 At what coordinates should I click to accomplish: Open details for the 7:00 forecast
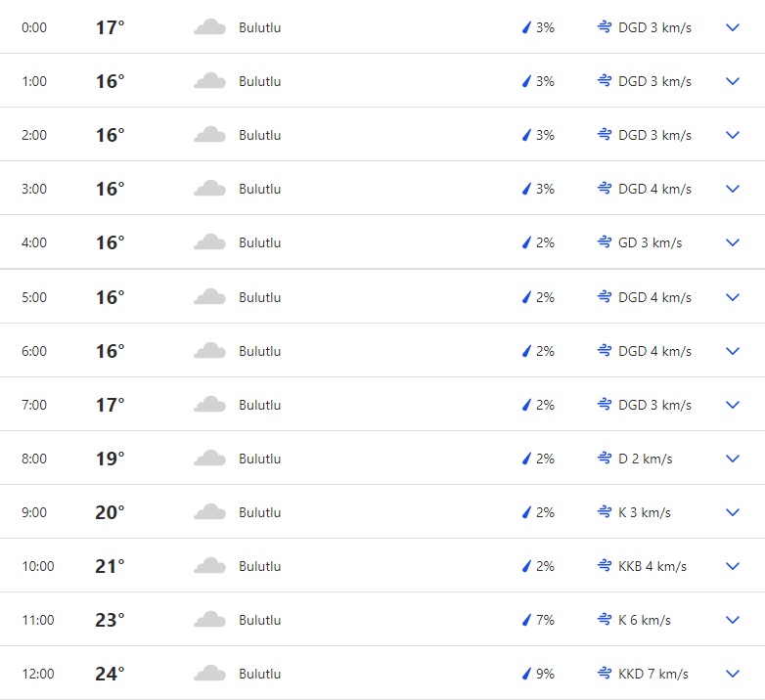(733, 405)
